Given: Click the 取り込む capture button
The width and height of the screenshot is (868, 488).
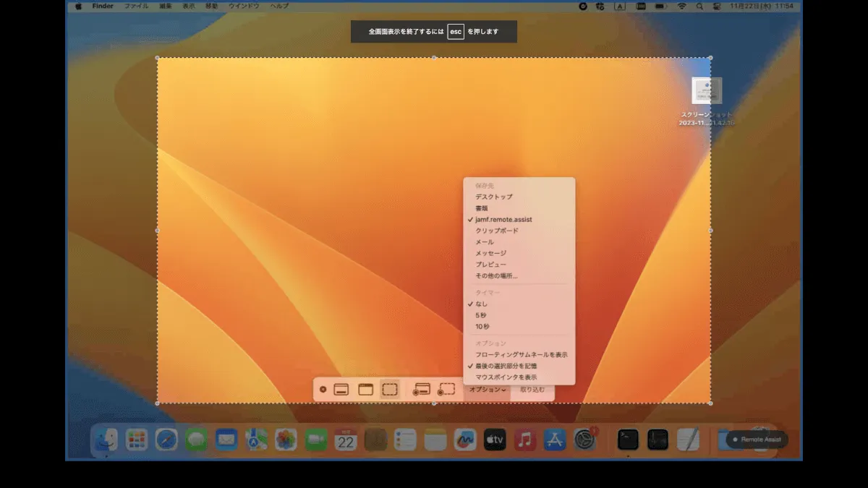Looking at the screenshot, I should click(532, 390).
